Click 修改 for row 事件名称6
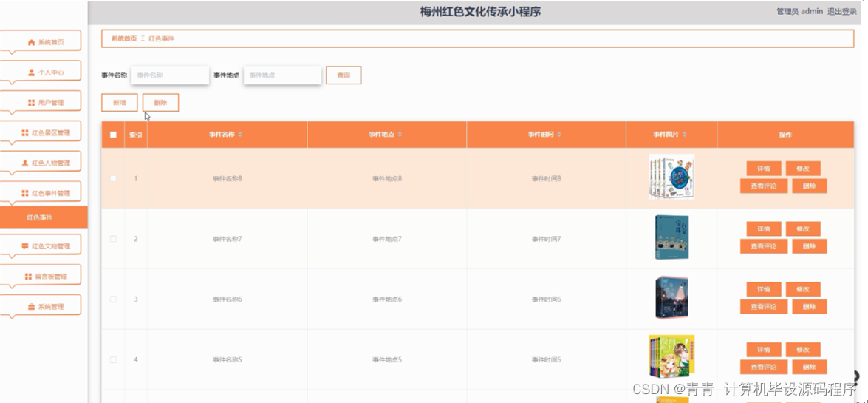The image size is (868, 403). coord(803,289)
